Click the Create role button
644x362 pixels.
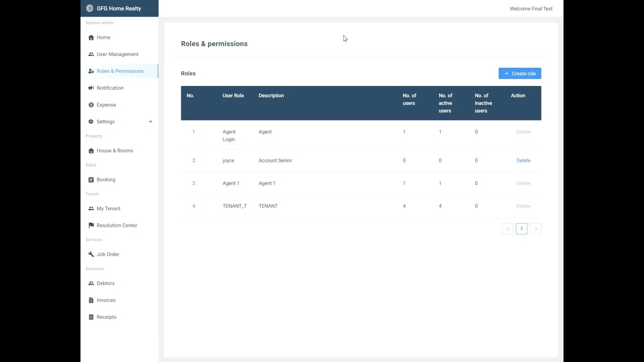pyautogui.click(x=520, y=73)
